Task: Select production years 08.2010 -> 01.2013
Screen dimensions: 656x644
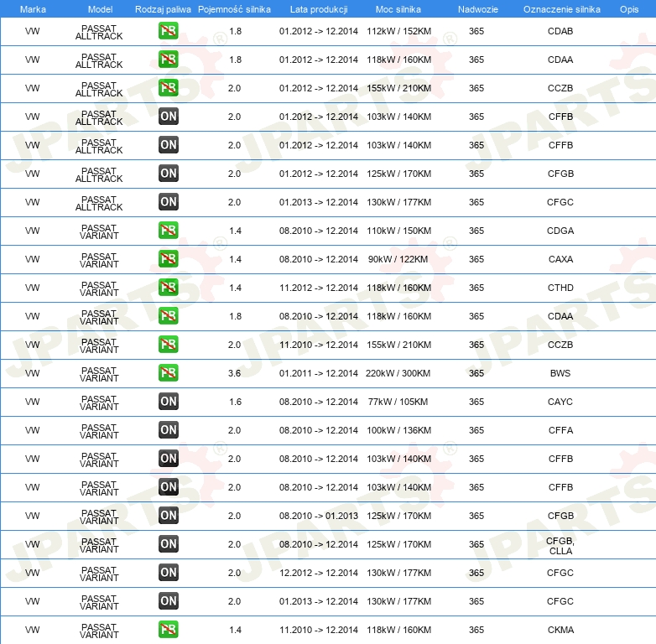Action: (x=319, y=516)
